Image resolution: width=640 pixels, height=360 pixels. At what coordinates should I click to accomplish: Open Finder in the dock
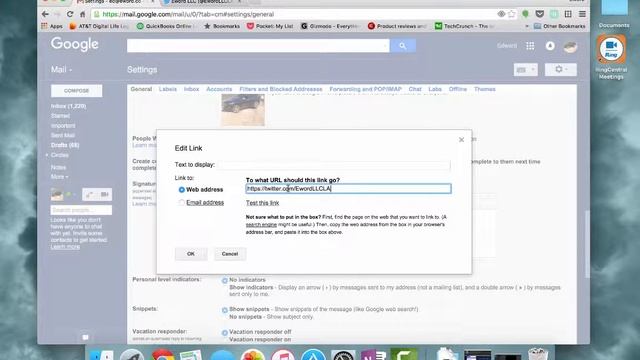101,355
